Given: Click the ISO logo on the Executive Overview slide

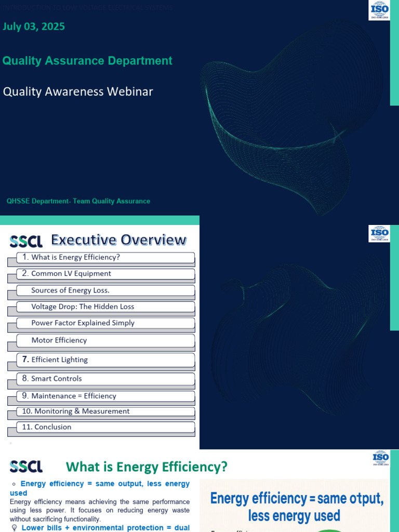Looking at the screenshot, I should coord(379,233).
